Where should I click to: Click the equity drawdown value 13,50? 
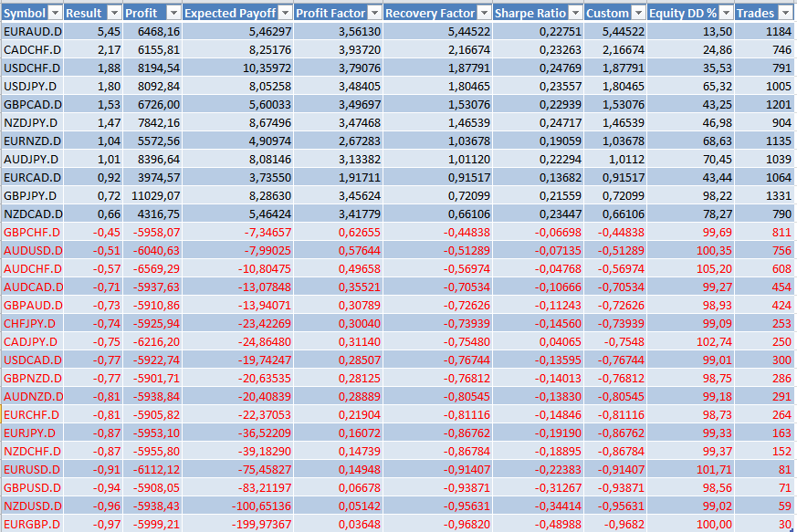(x=718, y=32)
